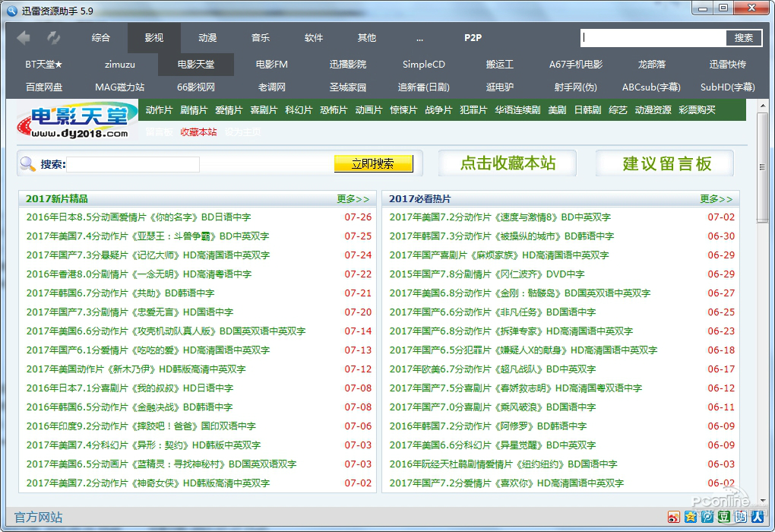Open the "..." more categories menu
The width and height of the screenshot is (775, 532).
(420, 38)
